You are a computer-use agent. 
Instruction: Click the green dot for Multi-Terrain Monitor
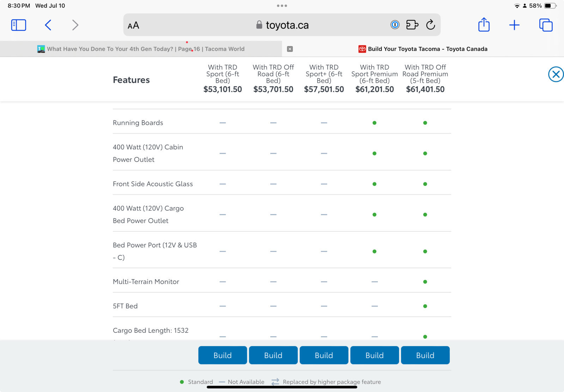[425, 282]
